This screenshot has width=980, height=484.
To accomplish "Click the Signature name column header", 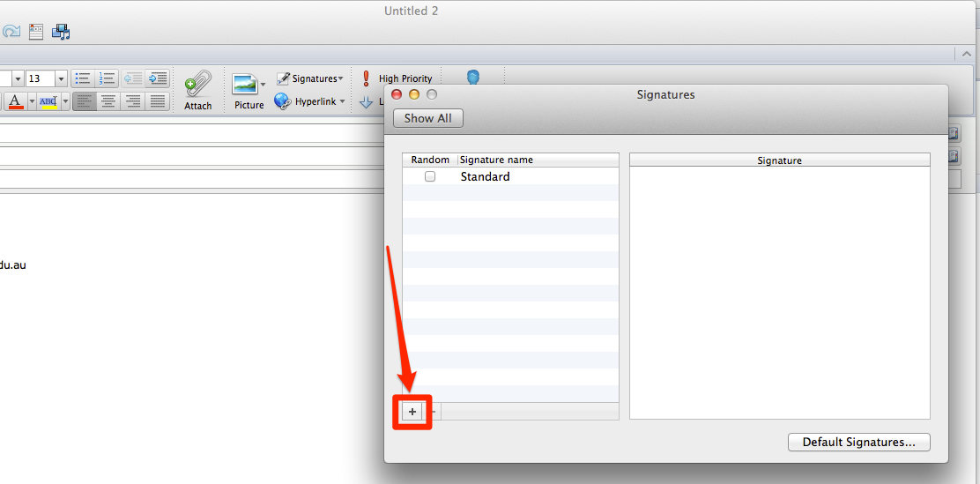I will (x=496, y=160).
